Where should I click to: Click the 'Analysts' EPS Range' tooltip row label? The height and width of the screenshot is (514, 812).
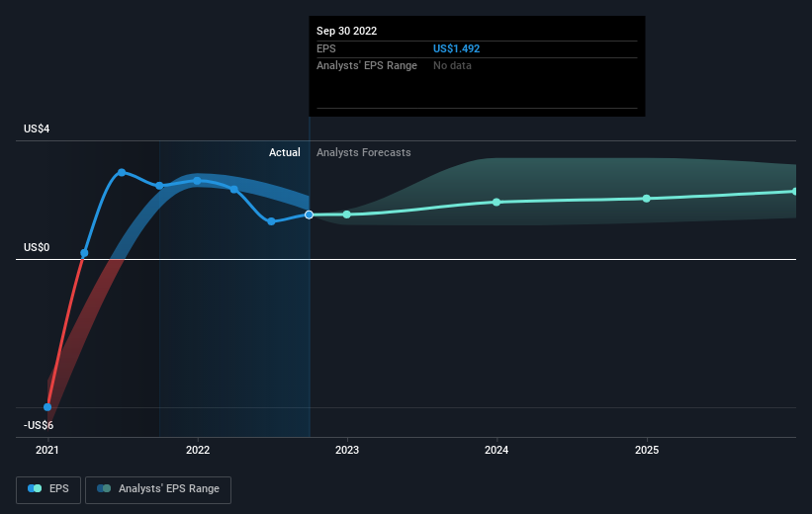[x=367, y=66]
